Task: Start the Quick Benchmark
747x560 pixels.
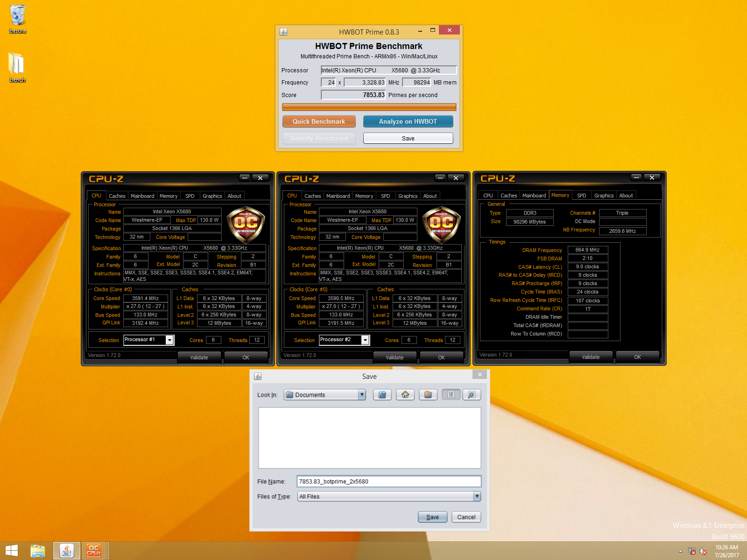Action: (x=319, y=121)
